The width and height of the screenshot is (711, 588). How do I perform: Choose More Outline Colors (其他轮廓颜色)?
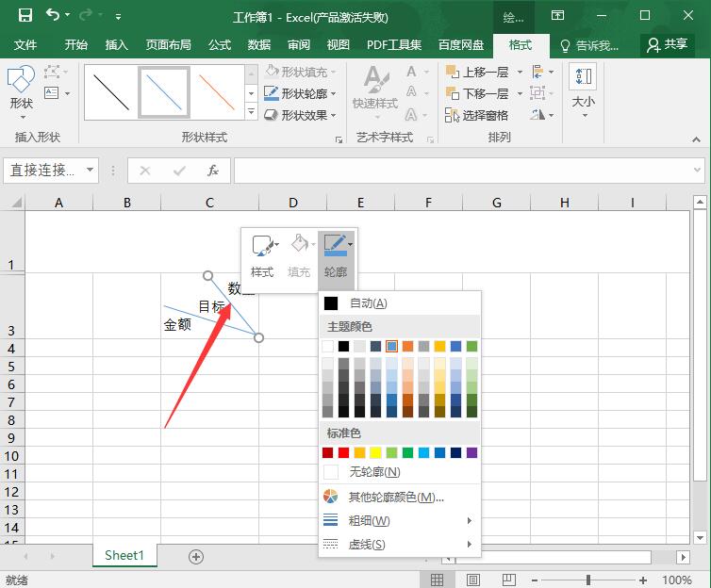coord(395,497)
